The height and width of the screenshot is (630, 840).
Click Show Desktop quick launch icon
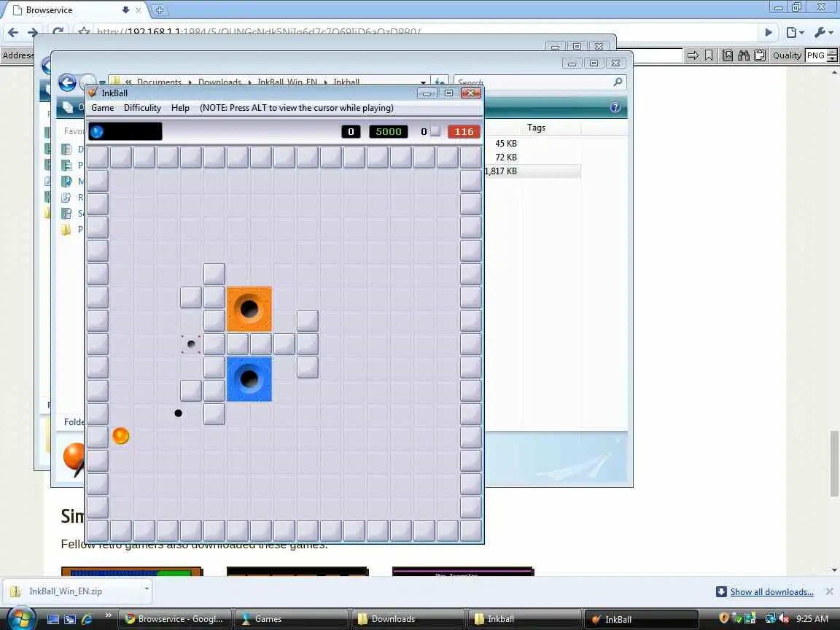click(x=53, y=619)
